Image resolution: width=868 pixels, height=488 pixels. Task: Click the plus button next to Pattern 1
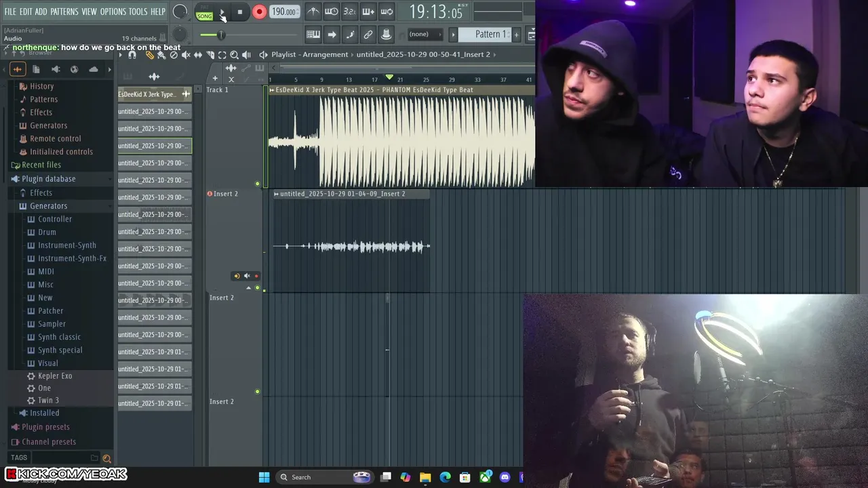click(x=516, y=35)
